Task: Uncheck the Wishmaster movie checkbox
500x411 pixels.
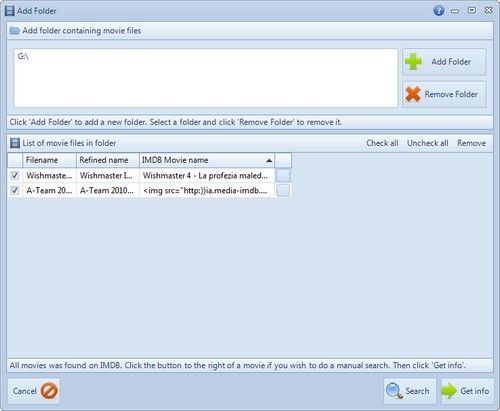Action: (15, 175)
